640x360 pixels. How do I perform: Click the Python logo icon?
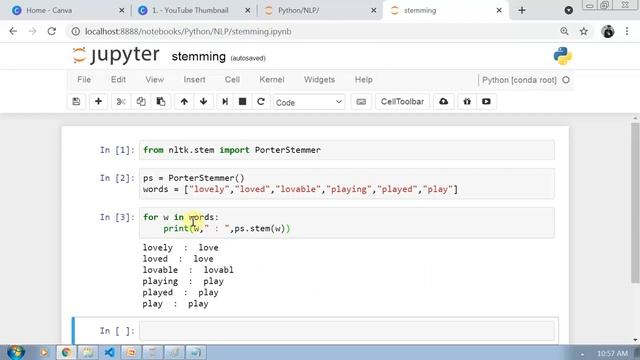[x=563, y=56]
